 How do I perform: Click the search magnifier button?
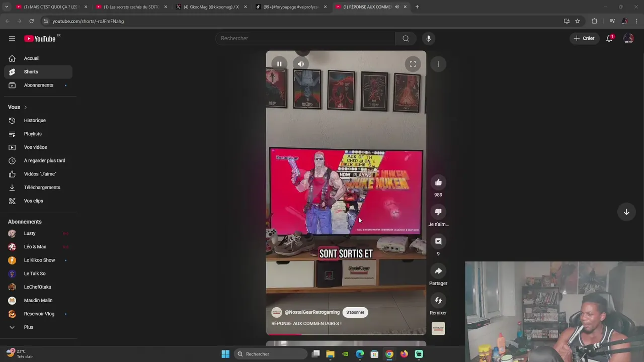pyautogui.click(x=406, y=38)
